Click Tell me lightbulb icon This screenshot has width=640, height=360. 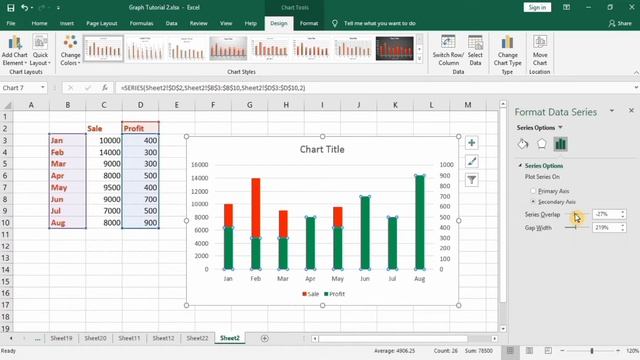click(x=335, y=24)
